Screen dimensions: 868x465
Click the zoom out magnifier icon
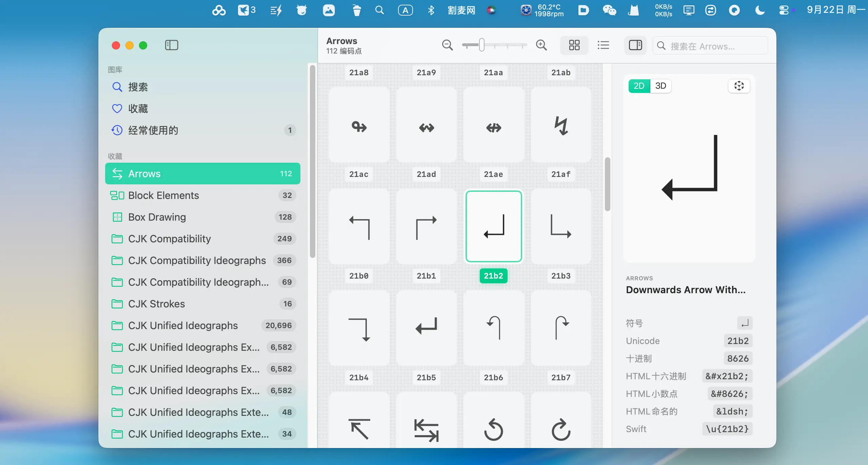click(447, 45)
